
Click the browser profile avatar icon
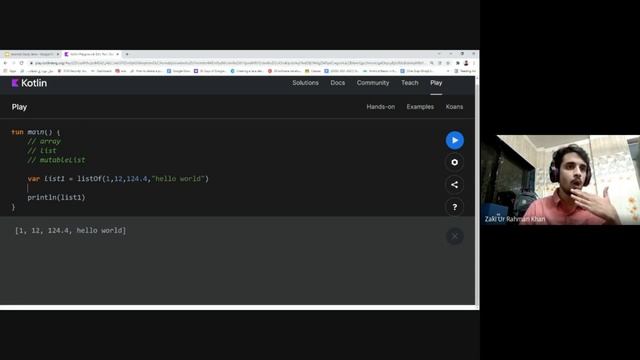(x=466, y=63)
